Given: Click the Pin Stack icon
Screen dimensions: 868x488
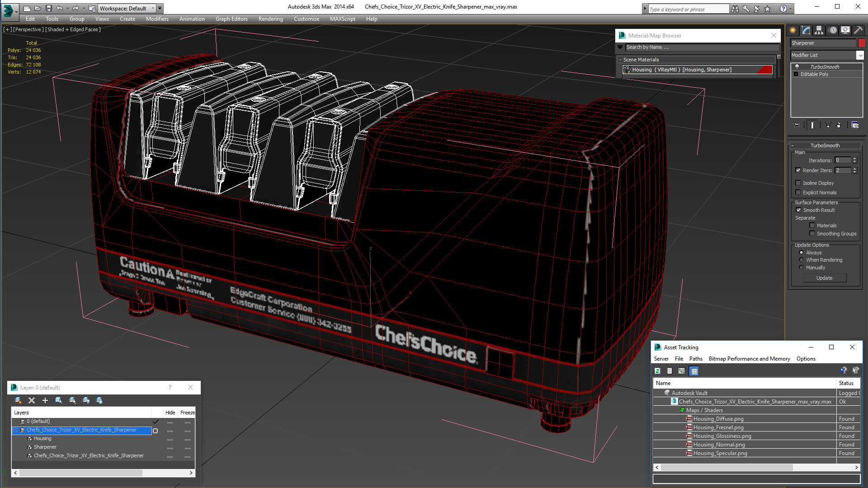Looking at the screenshot, I should [x=797, y=125].
